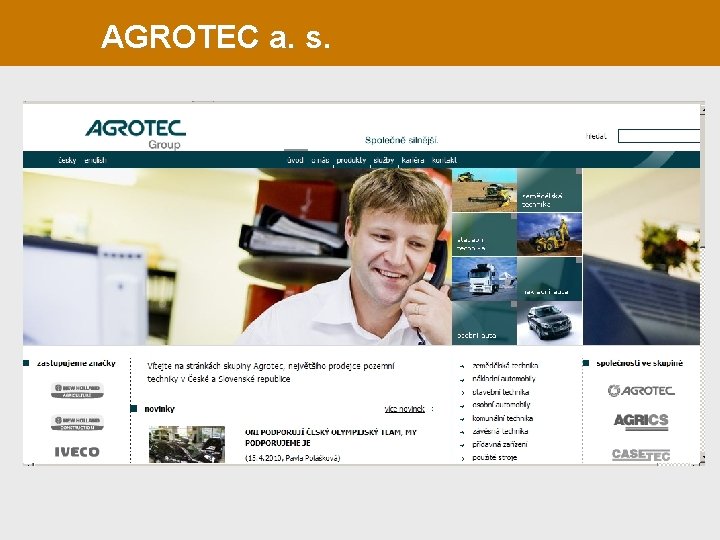720x540 pixels.
Task: Click the arrow bullet beside použité stroje
Action: pyautogui.click(x=462, y=458)
